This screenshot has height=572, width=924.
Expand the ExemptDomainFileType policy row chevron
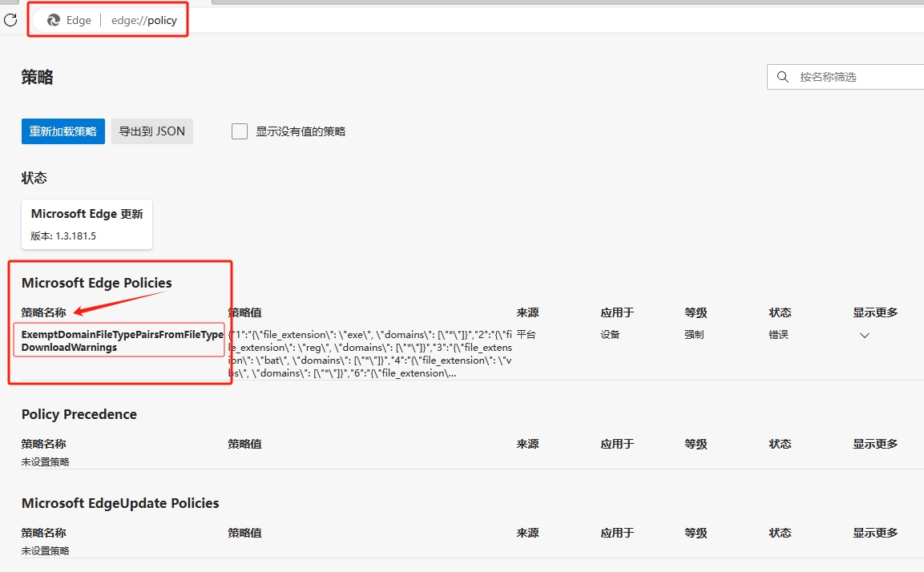(865, 335)
